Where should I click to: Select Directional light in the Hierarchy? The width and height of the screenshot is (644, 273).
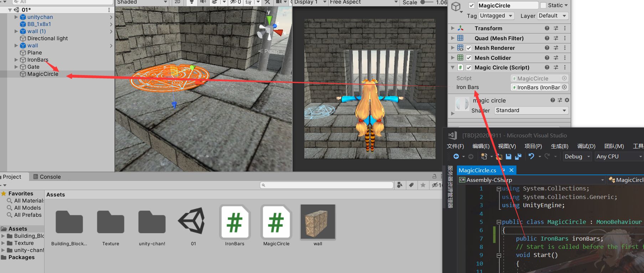point(47,38)
